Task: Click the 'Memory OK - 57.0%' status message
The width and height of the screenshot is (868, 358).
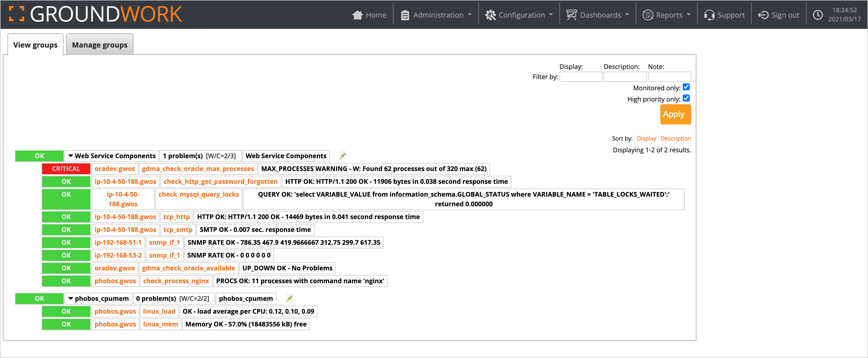Action: pyautogui.click(x=246, y=324)
